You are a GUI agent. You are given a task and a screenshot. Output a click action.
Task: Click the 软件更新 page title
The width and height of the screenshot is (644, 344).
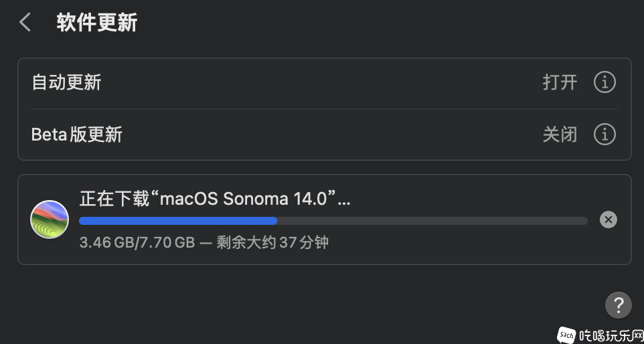pyautogui.click(x=97, y=22)
